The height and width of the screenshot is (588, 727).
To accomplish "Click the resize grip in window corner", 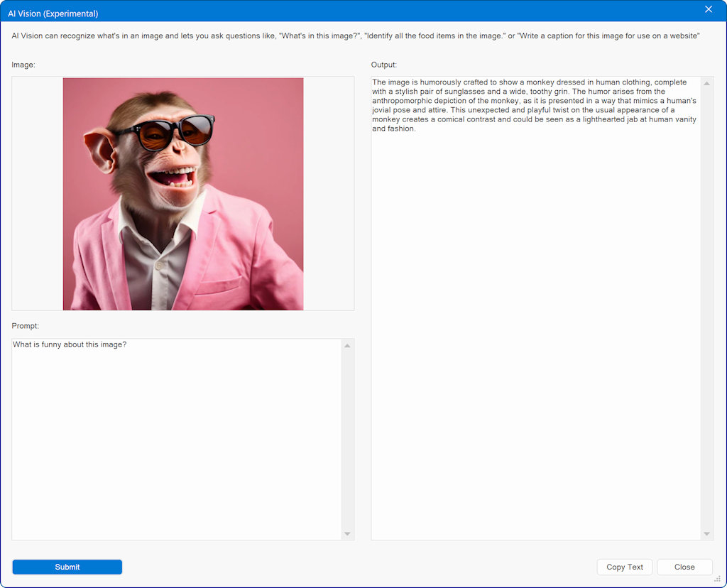I will pos(718,579).
